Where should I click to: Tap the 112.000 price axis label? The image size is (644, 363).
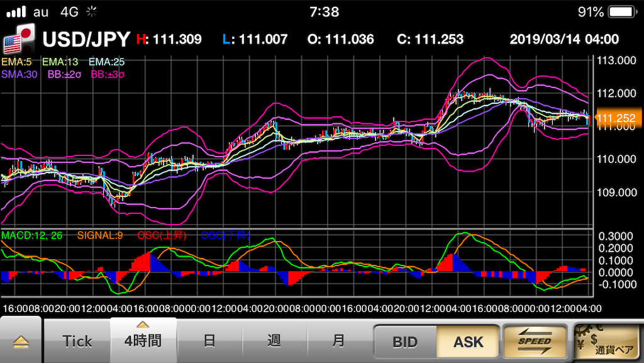pos(616,94)
